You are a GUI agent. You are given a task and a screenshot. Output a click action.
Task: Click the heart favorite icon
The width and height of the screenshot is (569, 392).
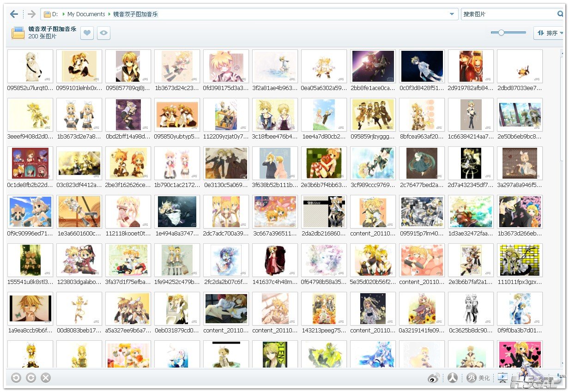pos(87,33)
